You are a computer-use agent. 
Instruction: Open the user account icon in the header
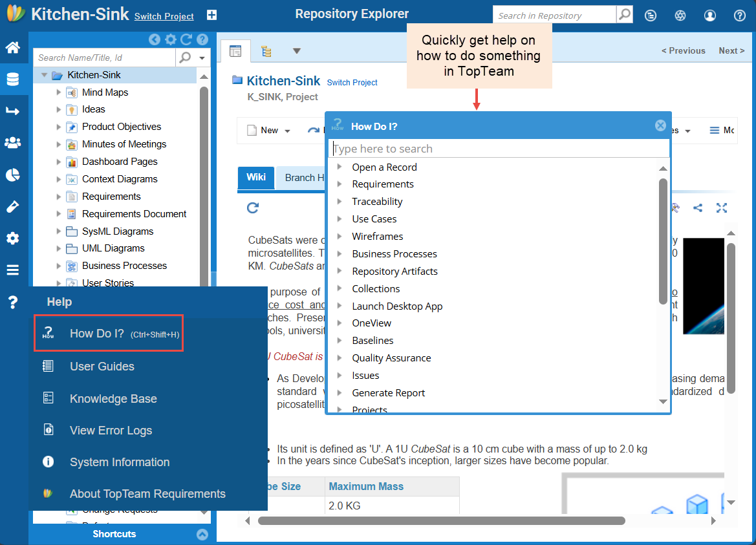tap(709, 16)
